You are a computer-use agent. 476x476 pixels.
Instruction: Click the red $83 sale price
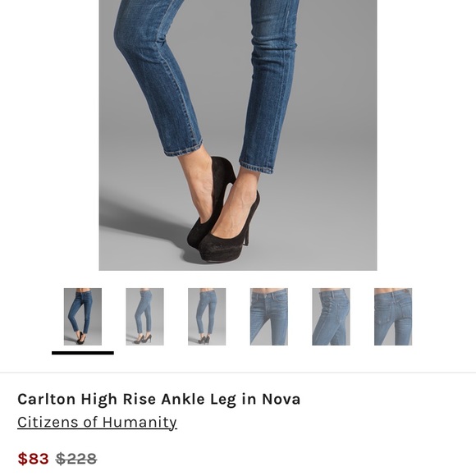33,459
